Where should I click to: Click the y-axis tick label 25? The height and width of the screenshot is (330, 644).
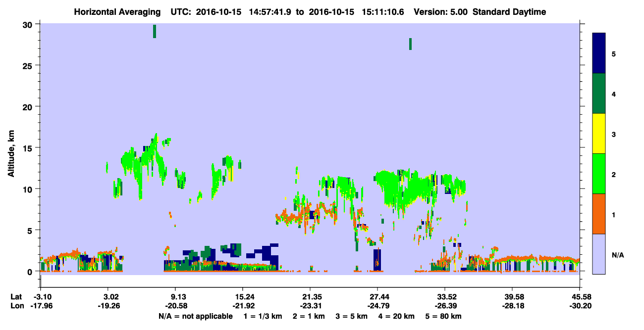click(29, 65)
